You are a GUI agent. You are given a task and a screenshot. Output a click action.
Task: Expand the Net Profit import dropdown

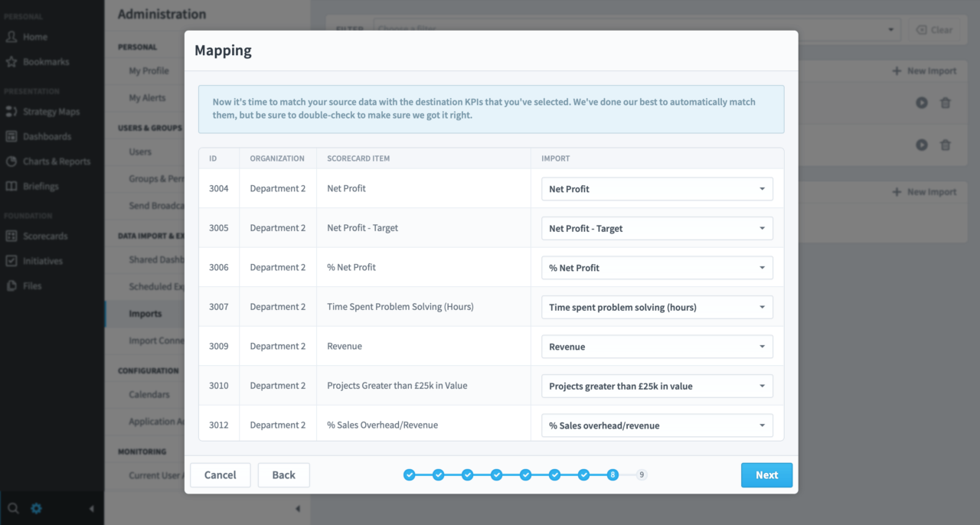point(656,189)
